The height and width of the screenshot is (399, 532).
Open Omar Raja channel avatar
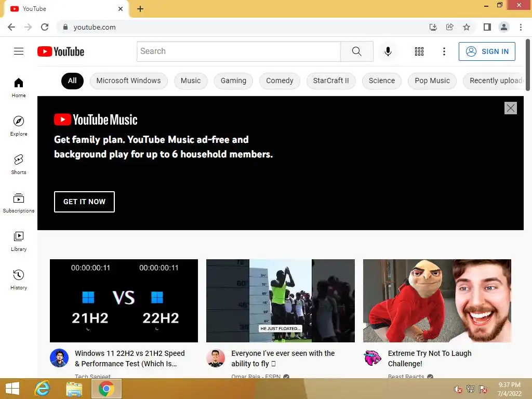click(x=216, y=358)
